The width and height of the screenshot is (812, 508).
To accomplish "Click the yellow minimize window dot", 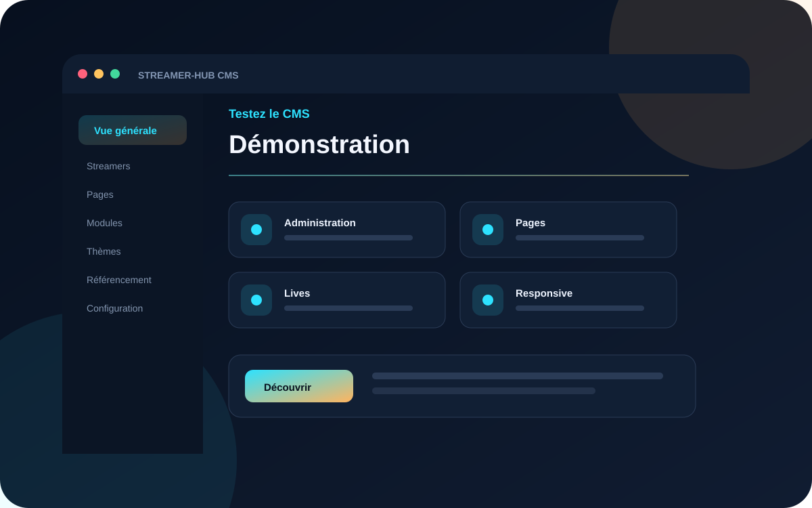I will (99, 74).
